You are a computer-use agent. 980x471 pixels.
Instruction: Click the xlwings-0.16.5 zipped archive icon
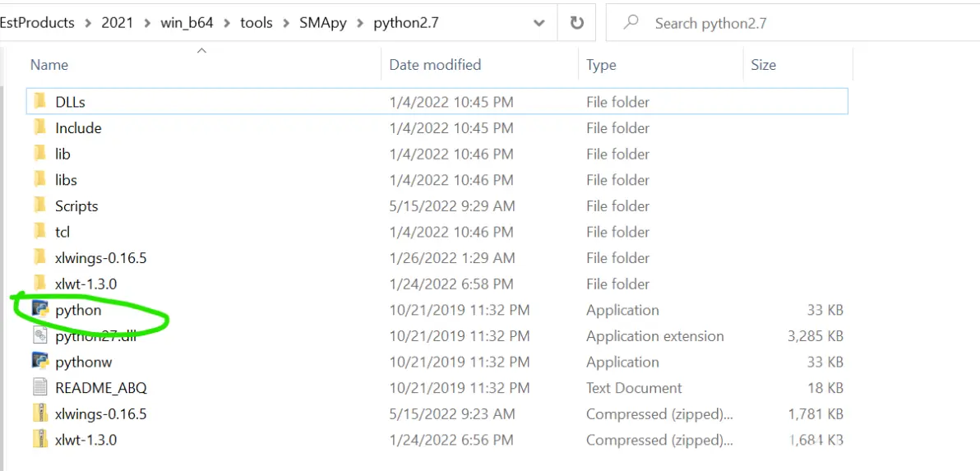pyautogui.click(x=40, y=414)
